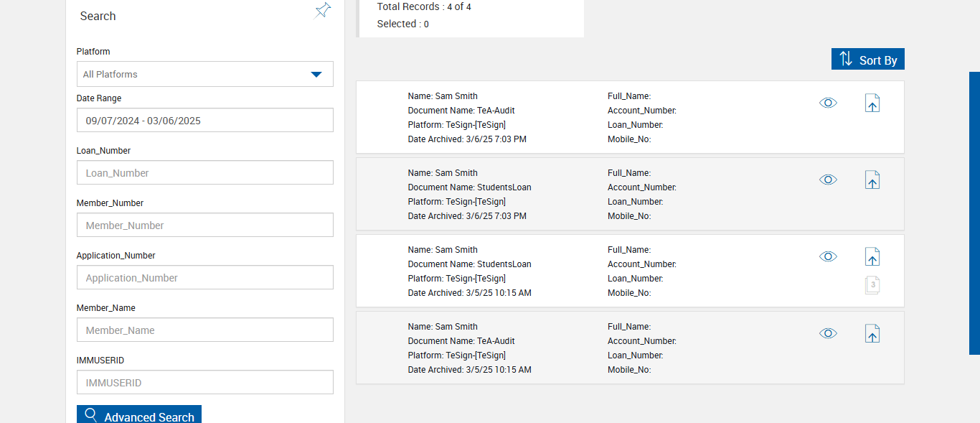Click upload document icon on first TeA-Audit record

[x=872, y=103]
